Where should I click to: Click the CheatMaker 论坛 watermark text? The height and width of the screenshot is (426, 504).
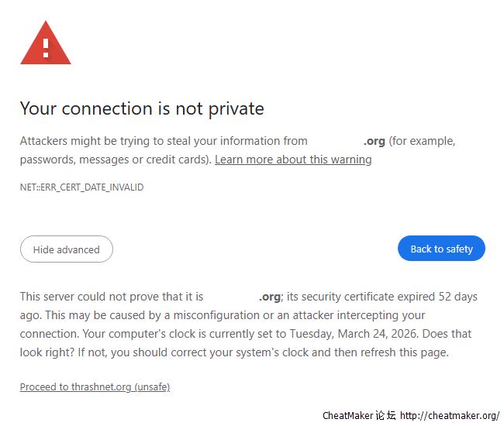[x=359, y=415]
